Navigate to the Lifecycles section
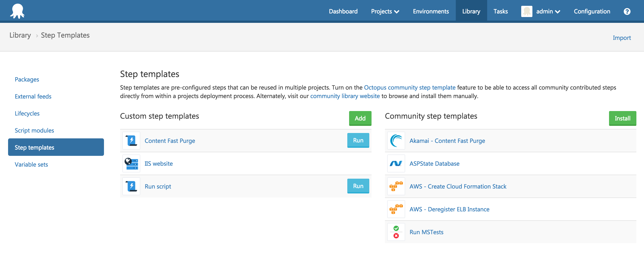 27,113
